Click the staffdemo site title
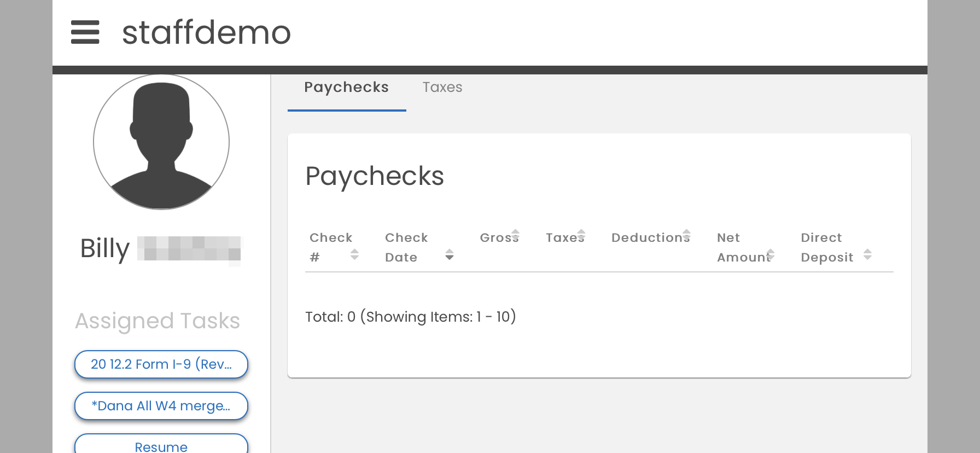The image size is (980, 453). pyautogui.click(x=206, y=32)
